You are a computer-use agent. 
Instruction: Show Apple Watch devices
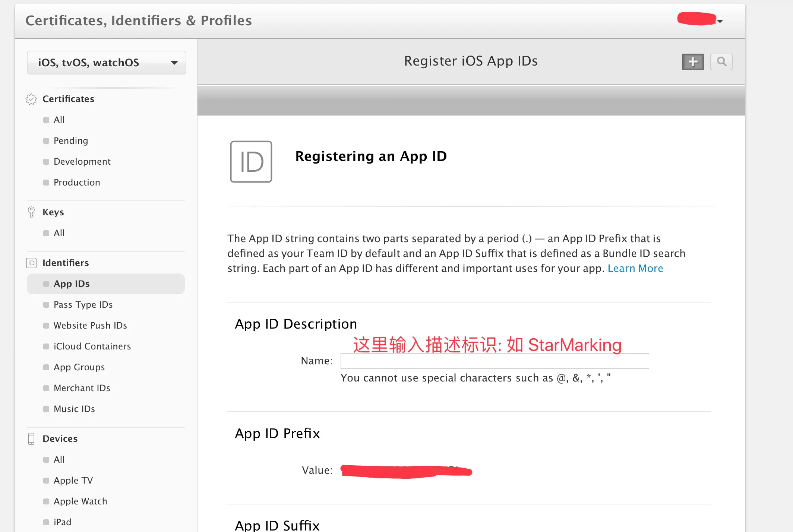(x=80, y=501)
